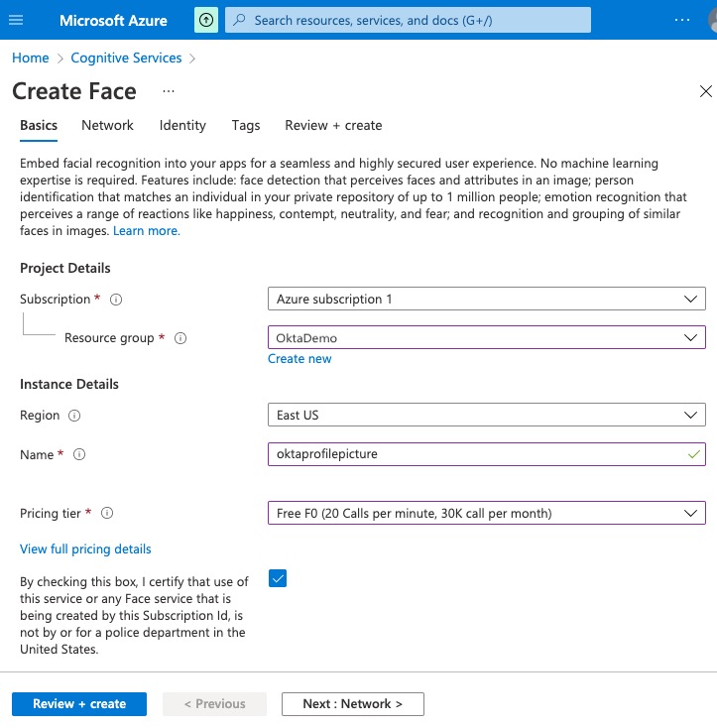Show the Region info tooltip icon
The height and width of the screenshot is (728, 717).
74,416
